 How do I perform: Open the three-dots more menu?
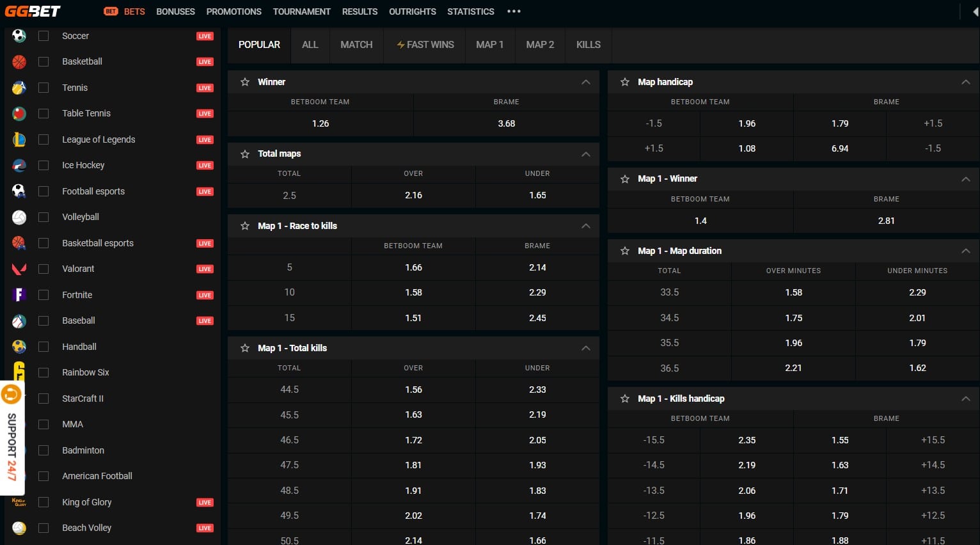point(514,12)
